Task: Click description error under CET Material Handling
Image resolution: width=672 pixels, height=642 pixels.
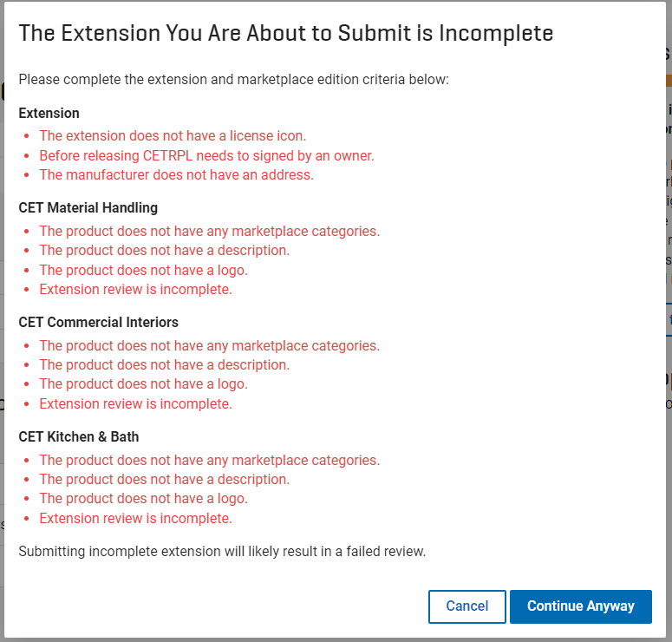Action: 165,251
